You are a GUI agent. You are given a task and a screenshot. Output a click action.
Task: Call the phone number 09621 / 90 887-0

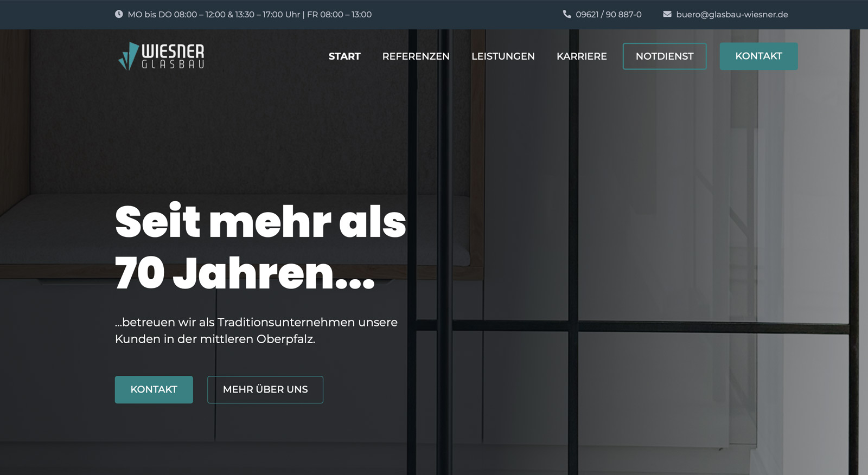pos(609,15)
